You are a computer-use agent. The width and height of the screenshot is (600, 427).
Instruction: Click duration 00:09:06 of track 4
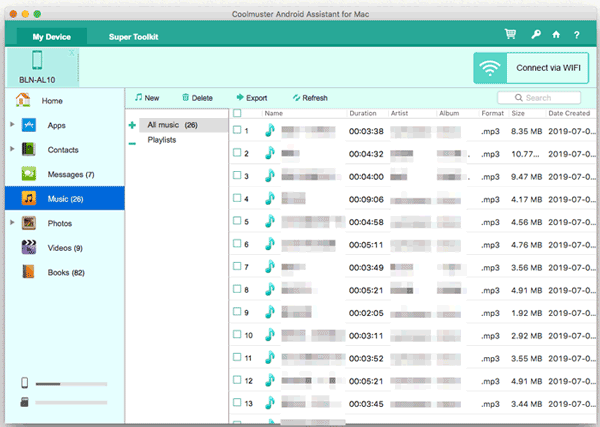pyautogui.click(x=366, y=199)
